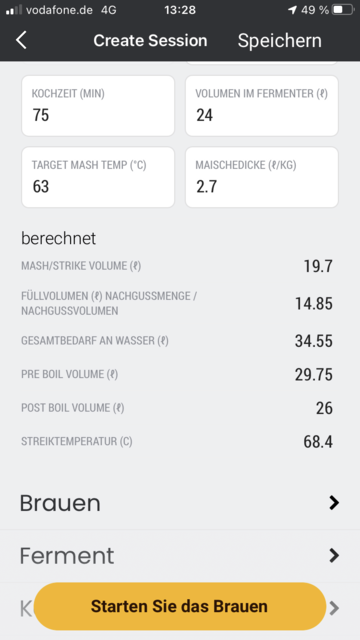Tap the Mash/Strike Volume value 19.7

coord(318,266)
